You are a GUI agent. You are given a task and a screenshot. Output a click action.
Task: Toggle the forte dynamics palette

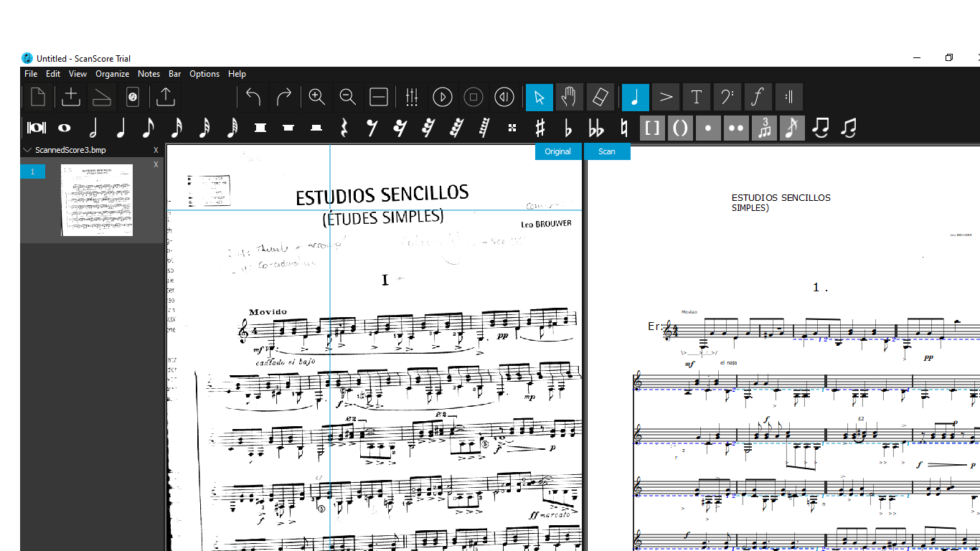[x=758, y=97]
